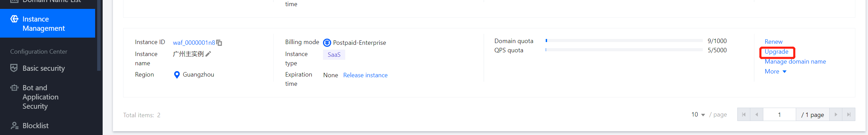Screen dimensions: 868x135
Task: Click the Instance Management sidebar icon
Action: tap(14, 19)
